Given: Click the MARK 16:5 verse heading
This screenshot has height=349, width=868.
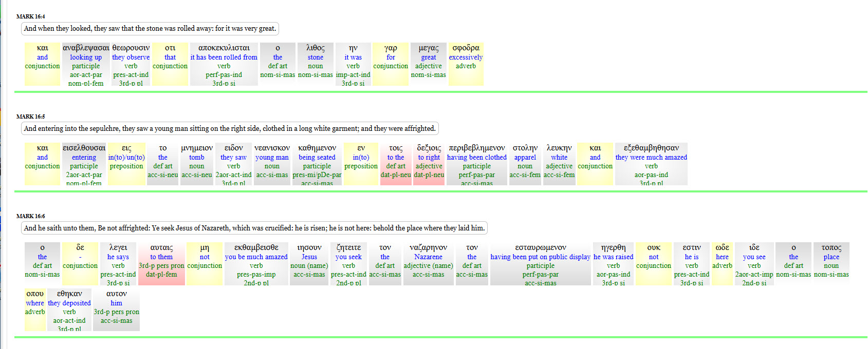Looking at the screenshot, I should 30,117.
